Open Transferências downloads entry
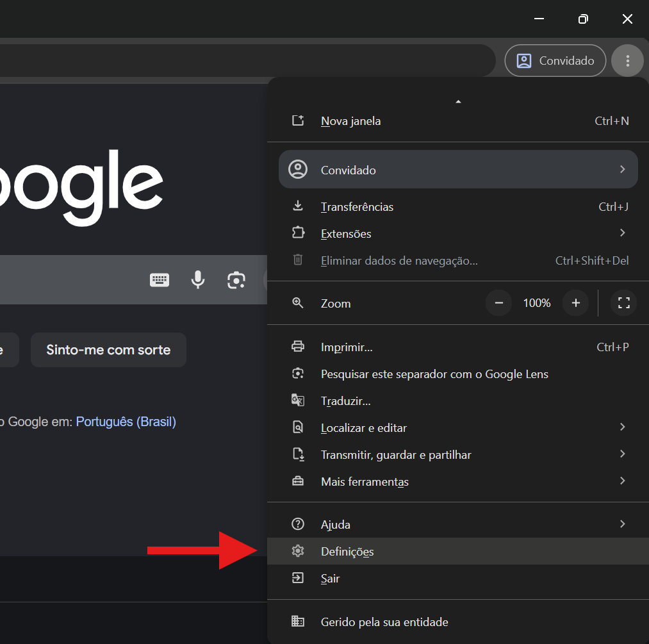 [x=458, y=206]
